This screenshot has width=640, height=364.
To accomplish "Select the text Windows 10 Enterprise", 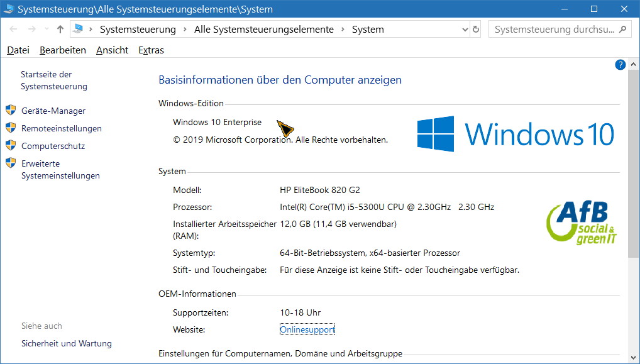I will tap(217, 123).
